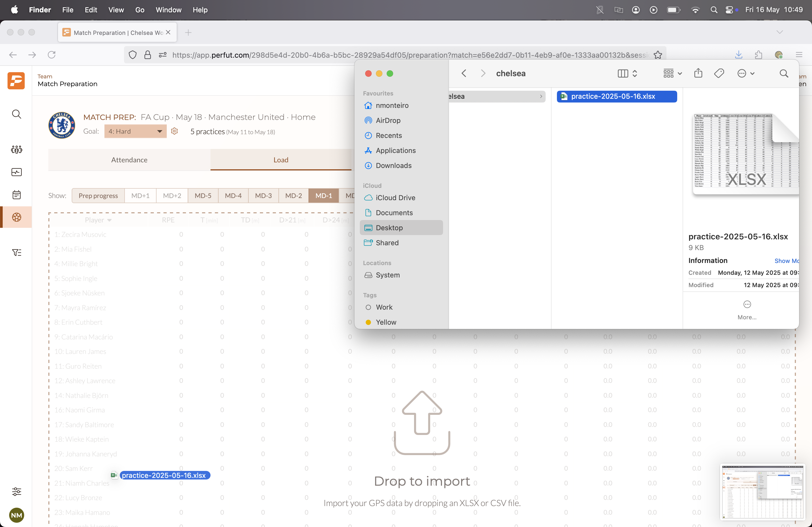Click the RPE column header
812x527 pixels.
pos(168,220)
